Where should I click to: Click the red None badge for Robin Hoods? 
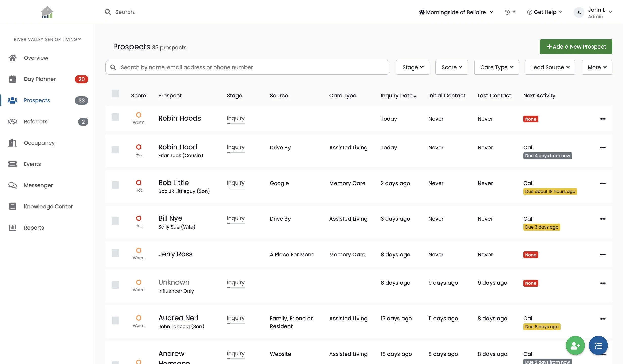[530, 119]
